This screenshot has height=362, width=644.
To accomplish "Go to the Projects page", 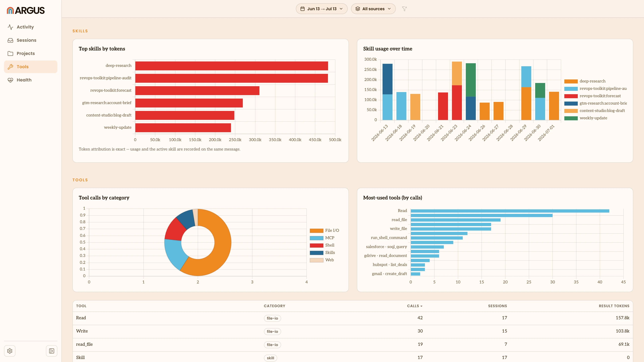I will coord(31,53).
